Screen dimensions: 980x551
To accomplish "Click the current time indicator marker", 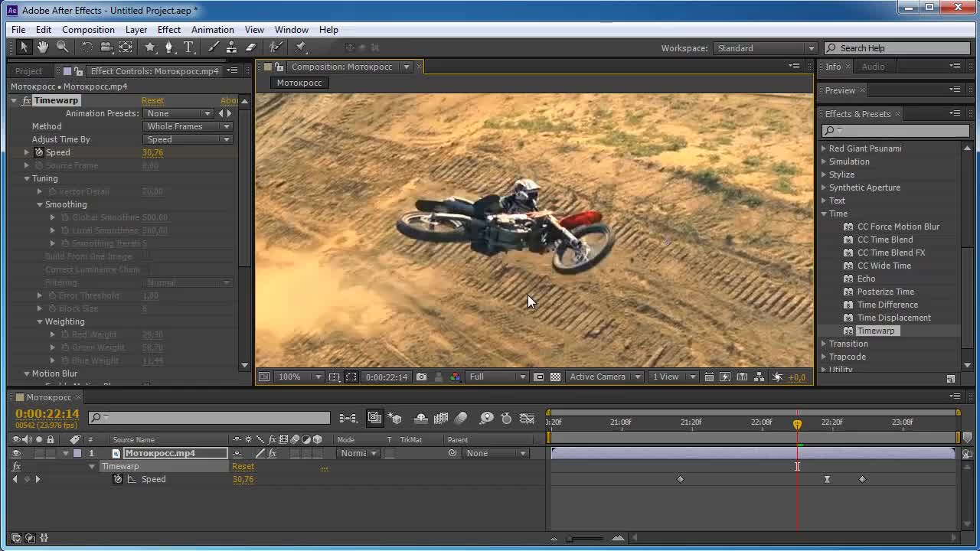I will [x=797, y=423].
